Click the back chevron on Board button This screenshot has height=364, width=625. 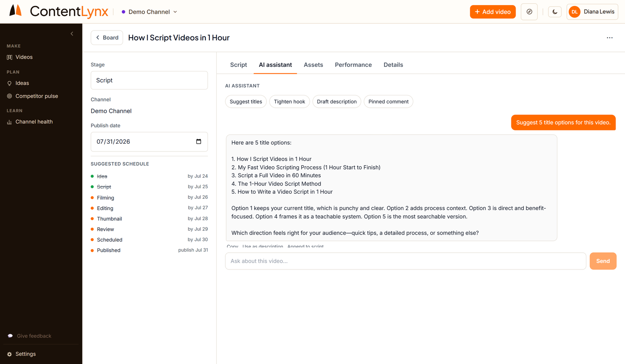point(98,37)
